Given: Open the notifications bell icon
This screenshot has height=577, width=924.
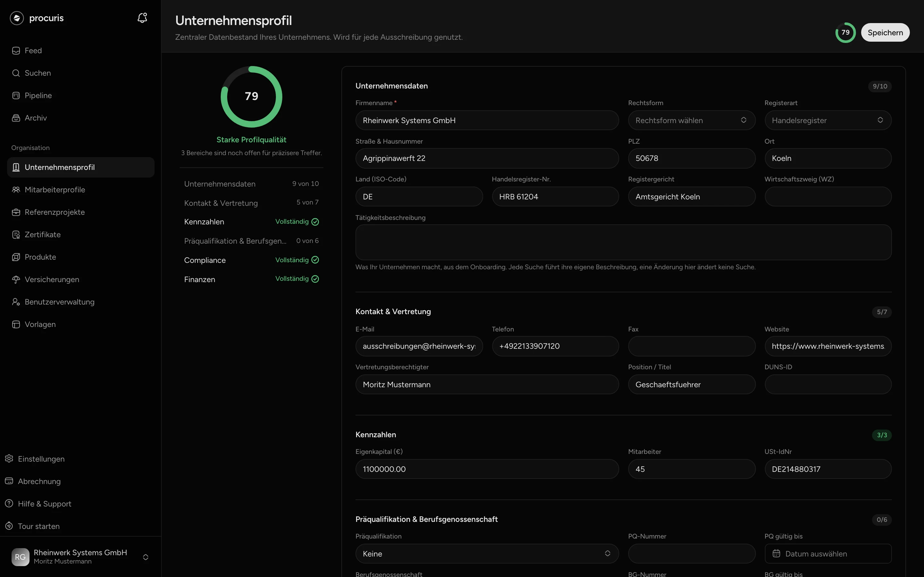Looking at the screenshot, I should [x=142, y=18].
